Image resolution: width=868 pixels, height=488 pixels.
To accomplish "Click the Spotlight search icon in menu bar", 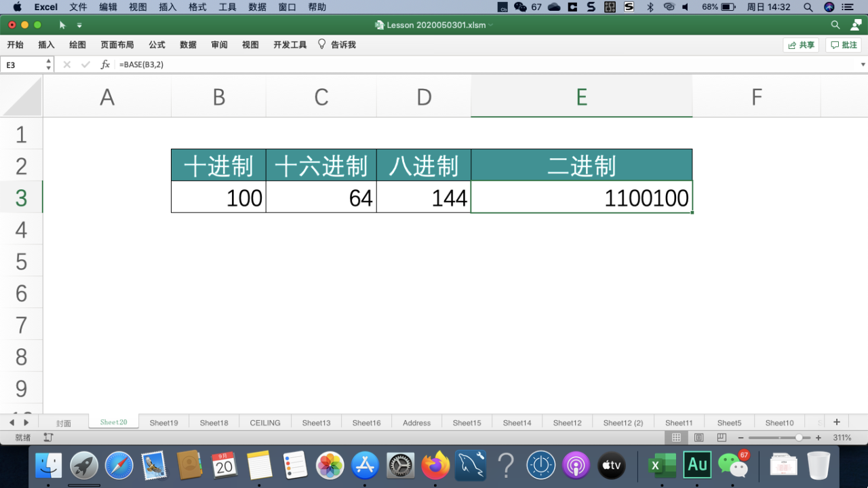I will (808, 7).
